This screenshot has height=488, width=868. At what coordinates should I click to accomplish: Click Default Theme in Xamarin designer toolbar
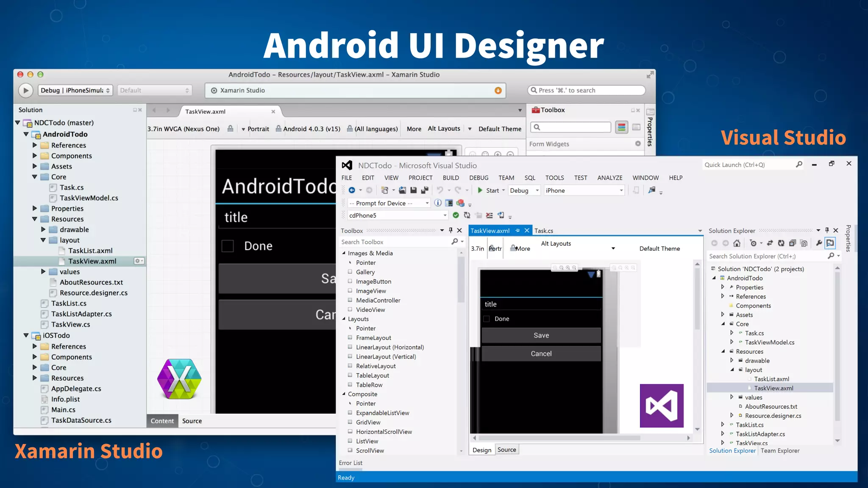(500, 129)
